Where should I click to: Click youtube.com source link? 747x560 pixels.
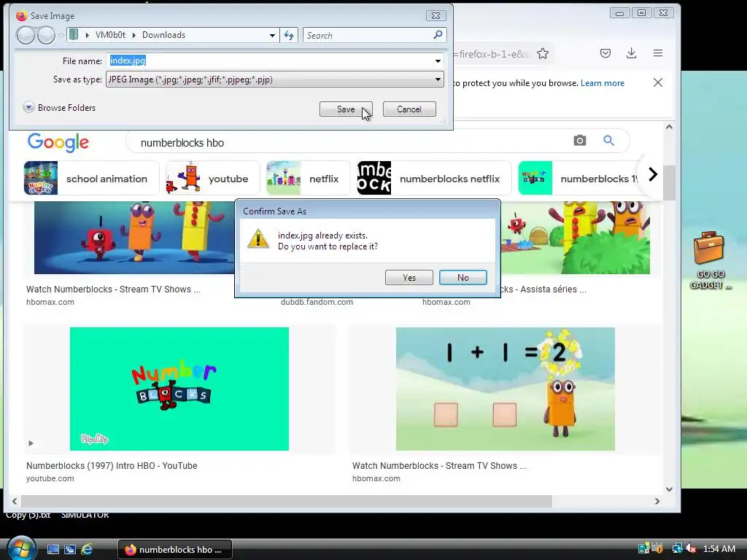[50, 478]
